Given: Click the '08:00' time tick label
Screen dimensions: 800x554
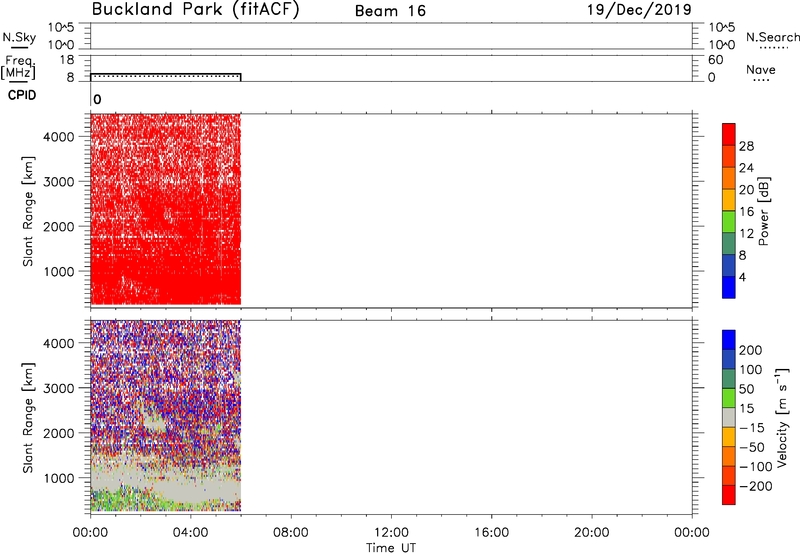Looking at the screenshot, I should pyautogui.click(x=291, y=533).
